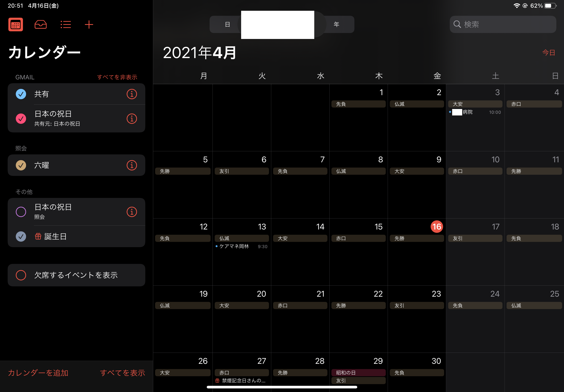Open info for GMAIL 日本の祝日 calendar

132,119
